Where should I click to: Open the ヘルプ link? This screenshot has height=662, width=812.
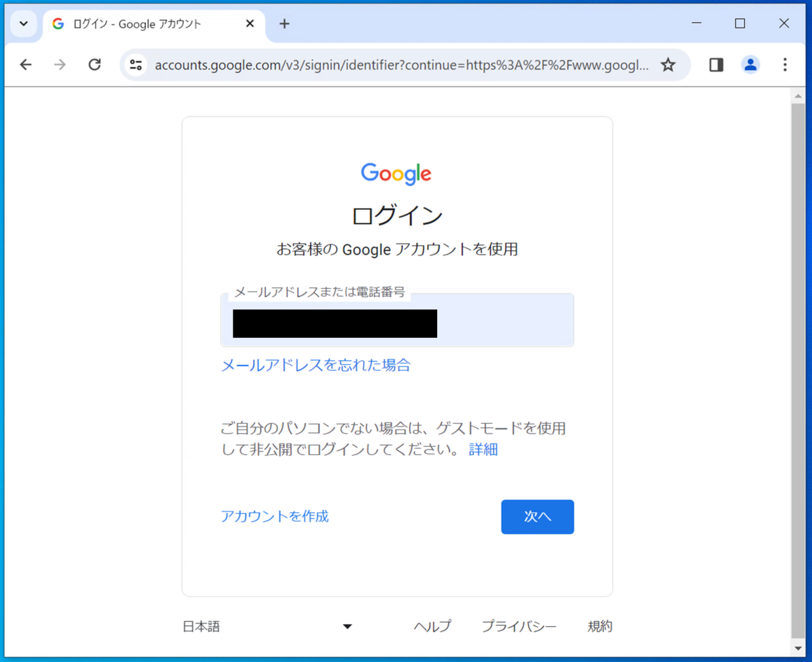432,627
